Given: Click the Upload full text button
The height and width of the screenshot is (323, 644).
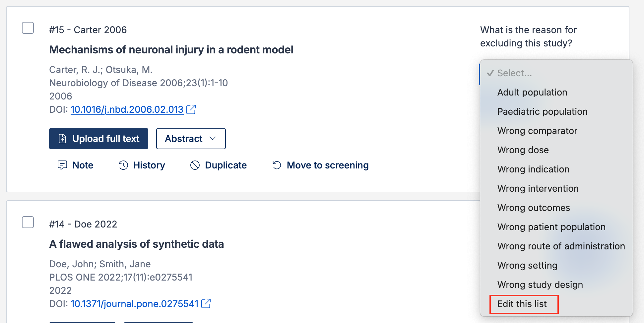Looking at the screenshot, I should coord(98,139).
